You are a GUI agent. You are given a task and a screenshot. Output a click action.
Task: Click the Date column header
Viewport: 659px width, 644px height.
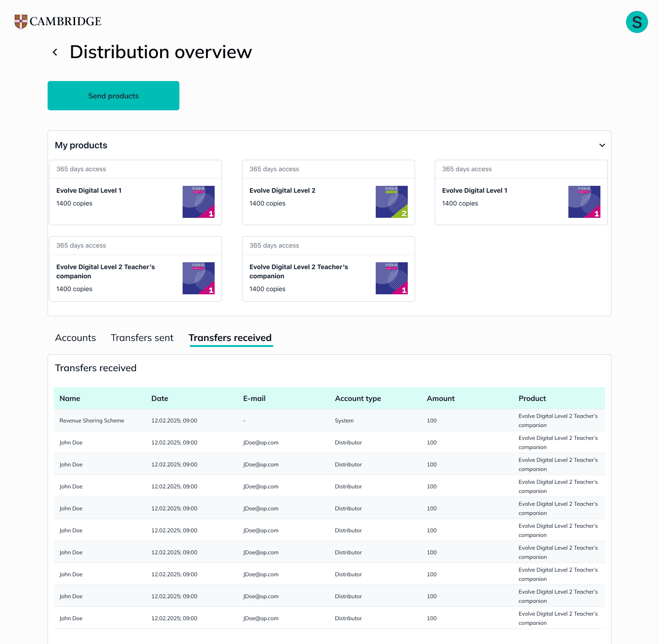point(160,398)
